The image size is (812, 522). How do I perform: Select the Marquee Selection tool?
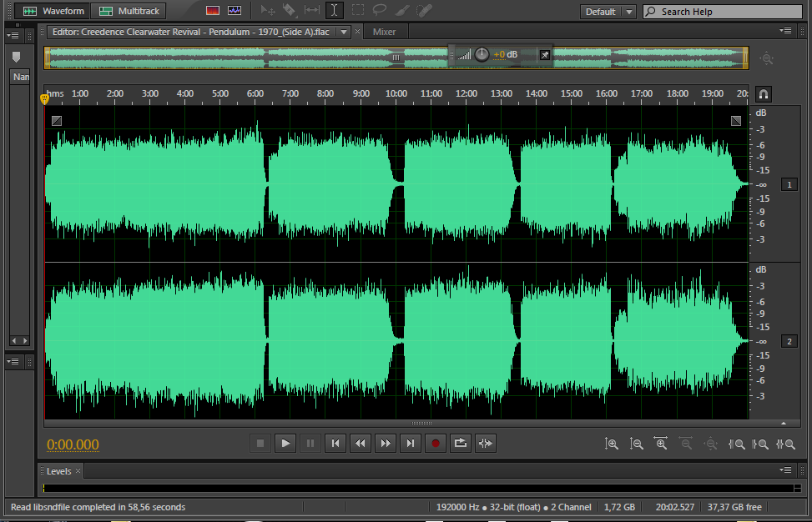point(357,10)
